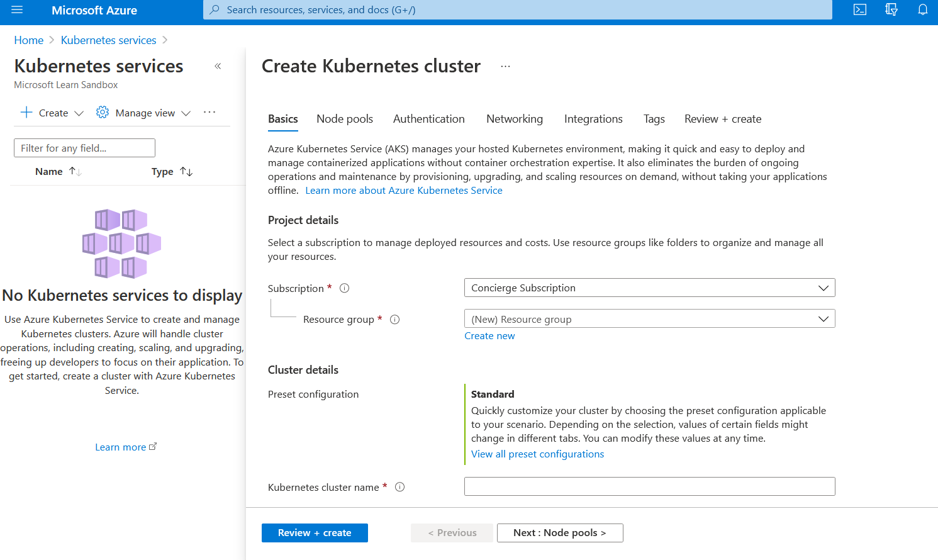Viewport: 938px width, 560px height.
Task: Click the Project details heading
Action: pyautogui.click(x=303, y=220)
